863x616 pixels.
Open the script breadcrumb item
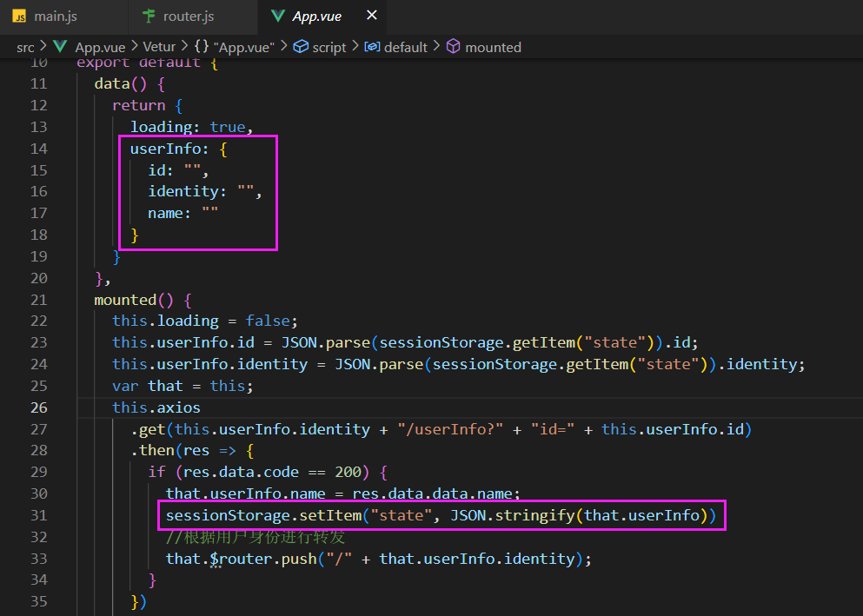point(329,48)
